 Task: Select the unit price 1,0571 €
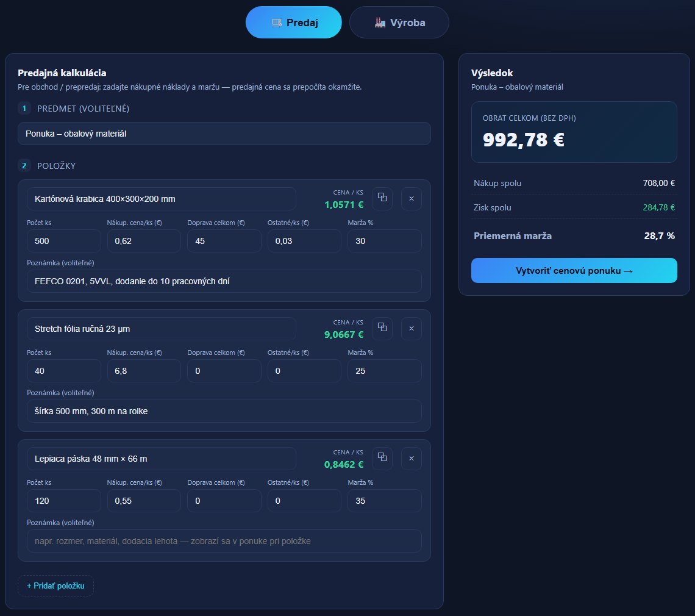coord(343,205)
